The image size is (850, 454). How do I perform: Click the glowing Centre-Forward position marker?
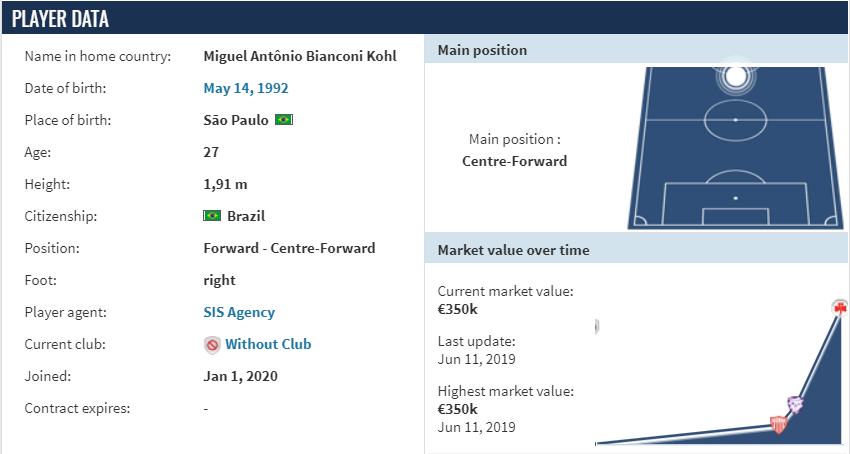coord(735,76)
